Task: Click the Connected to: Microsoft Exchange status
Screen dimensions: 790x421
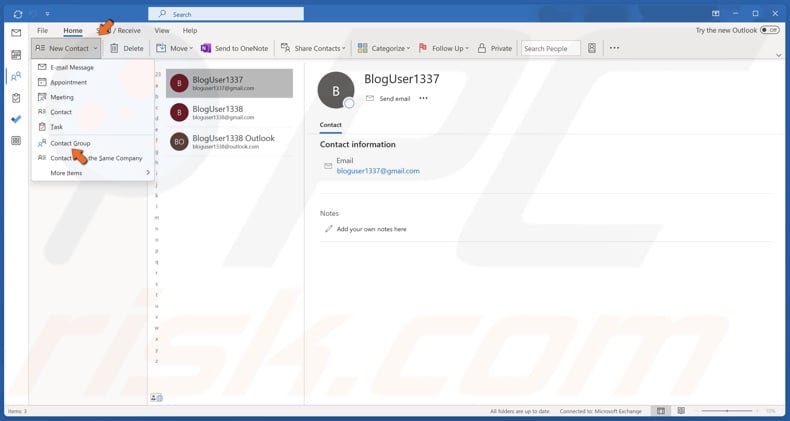Action: [601, 411]
